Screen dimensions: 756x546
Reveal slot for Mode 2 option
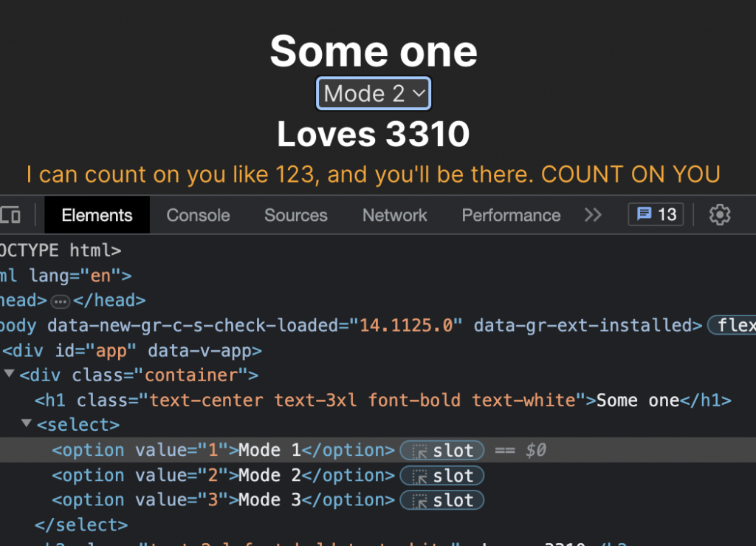click(442, 476)
